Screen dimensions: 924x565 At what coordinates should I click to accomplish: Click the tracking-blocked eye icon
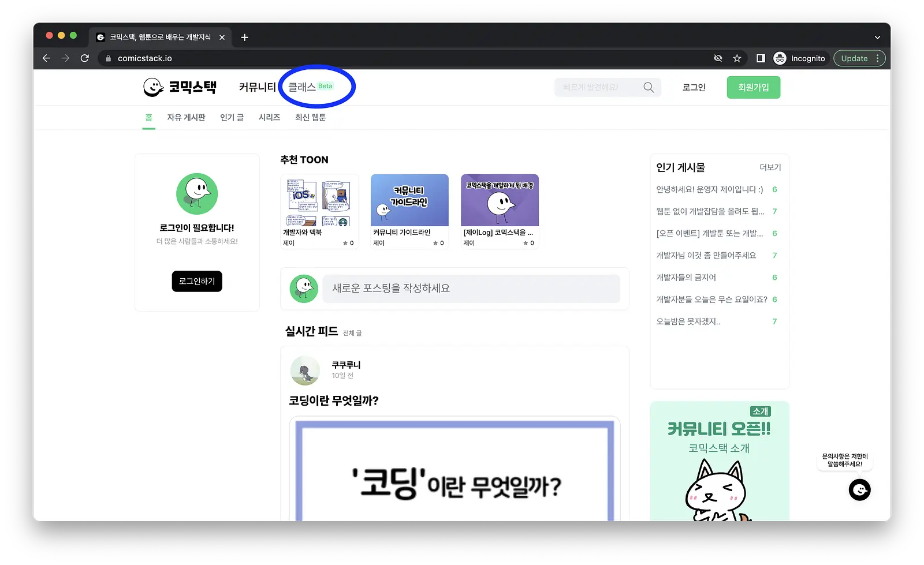(718, 58)
